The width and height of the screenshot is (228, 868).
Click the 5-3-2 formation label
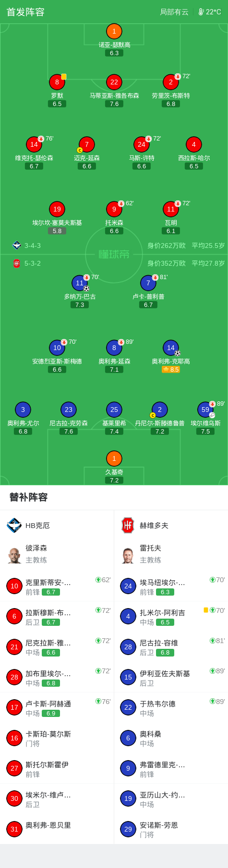tap(33, 263)
